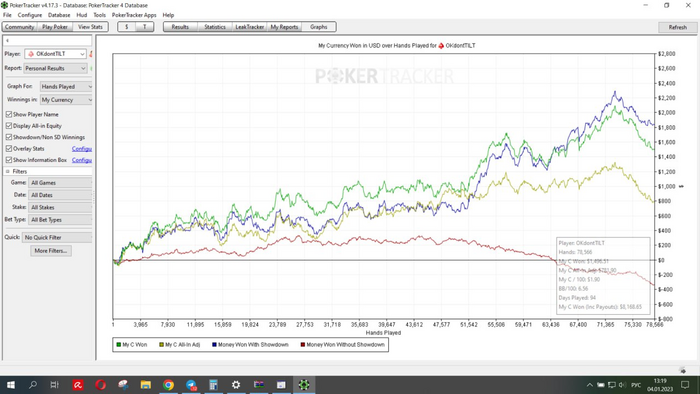Open the Winnings in dropdown set to My Currency
700x394 pixels.
point(66,100)
